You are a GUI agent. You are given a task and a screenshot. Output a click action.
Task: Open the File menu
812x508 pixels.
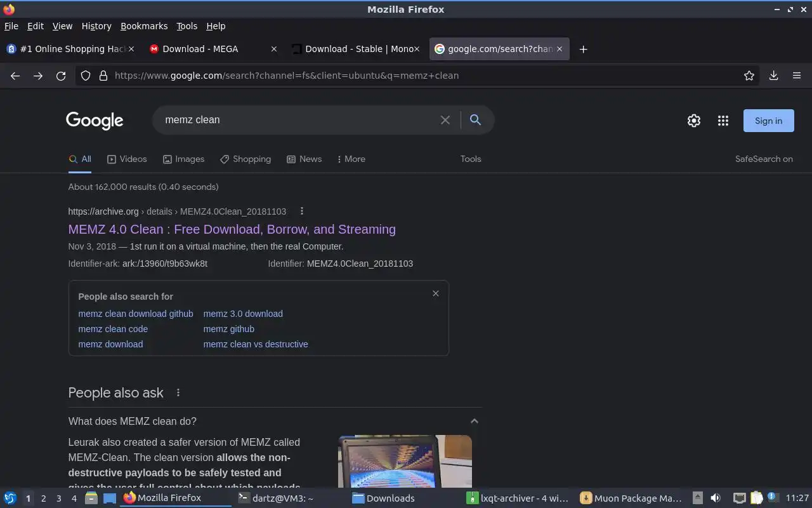click(11, 26)
